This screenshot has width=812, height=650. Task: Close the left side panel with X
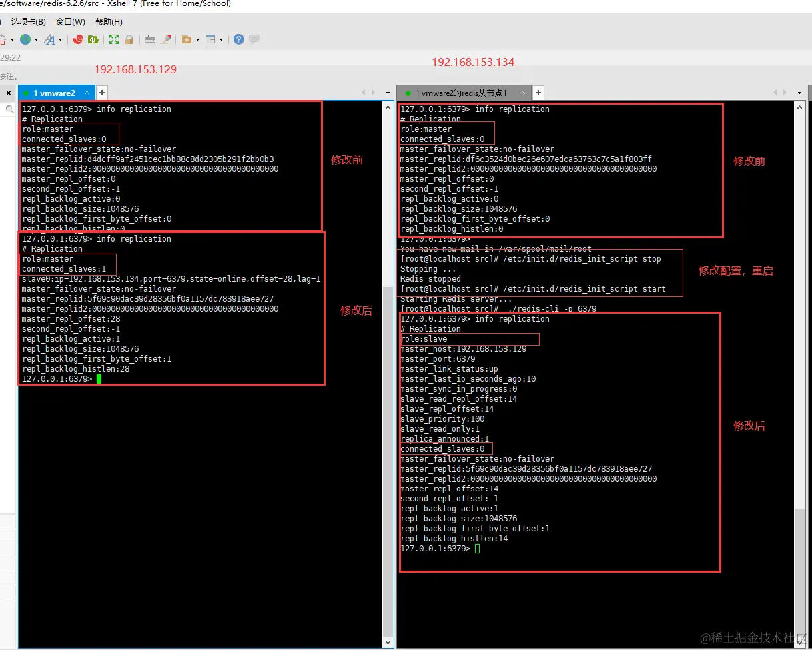(x=9, y=93)
